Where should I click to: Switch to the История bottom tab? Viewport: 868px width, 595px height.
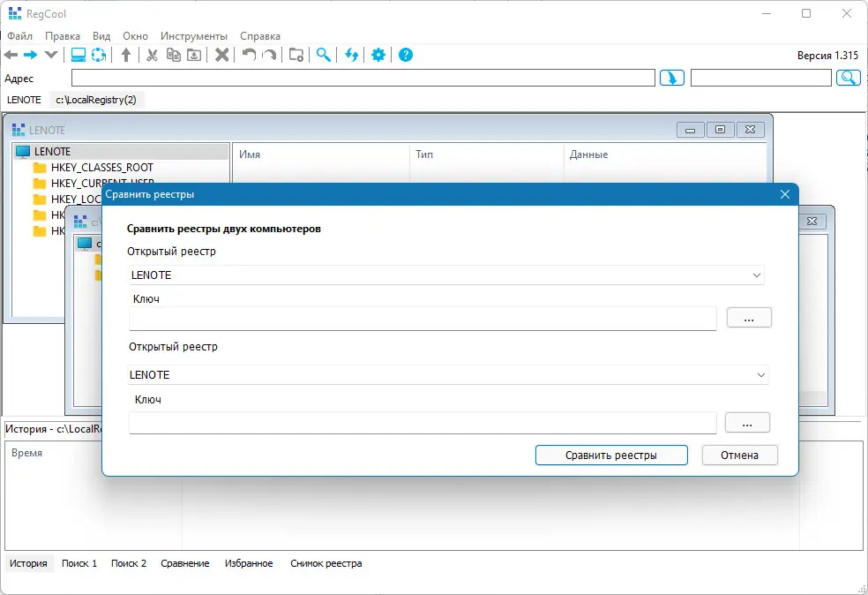[x=28, y=563]
